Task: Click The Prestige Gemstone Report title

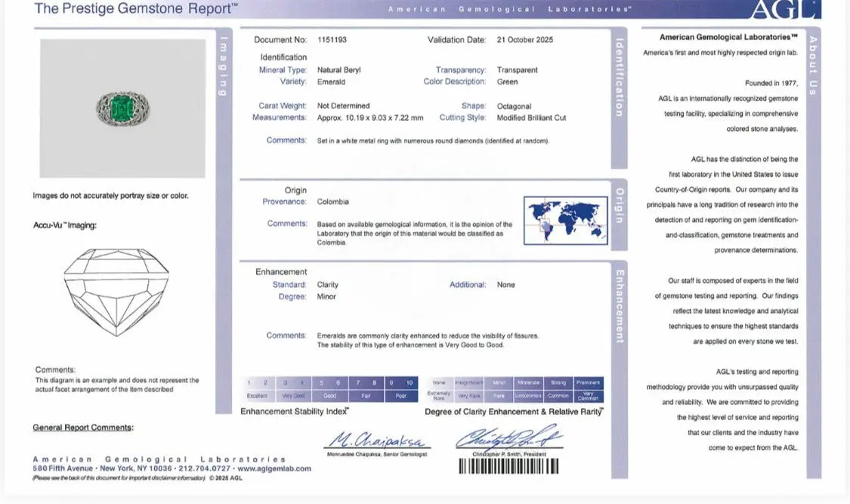Action: [x=136, y=8]
